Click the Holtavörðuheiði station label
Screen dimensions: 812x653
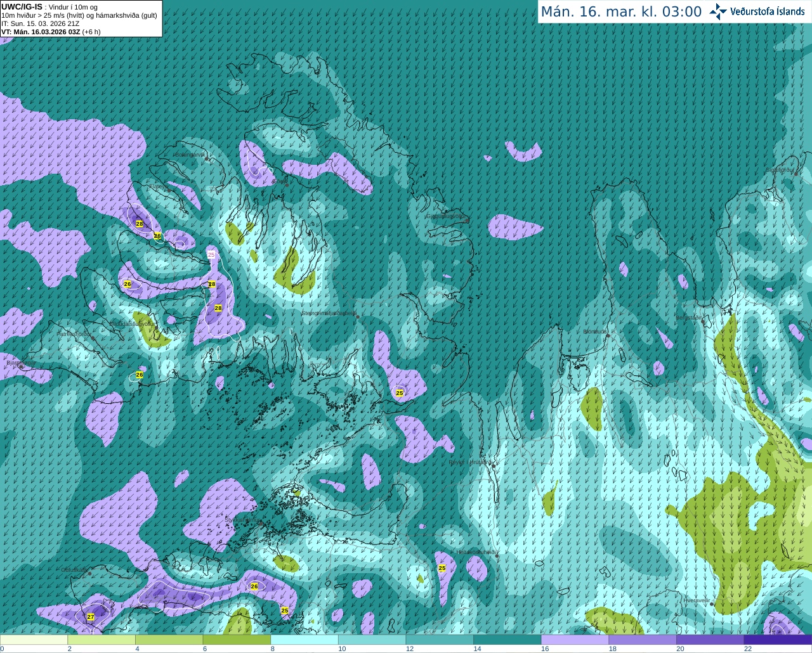[x=476, y=552]
